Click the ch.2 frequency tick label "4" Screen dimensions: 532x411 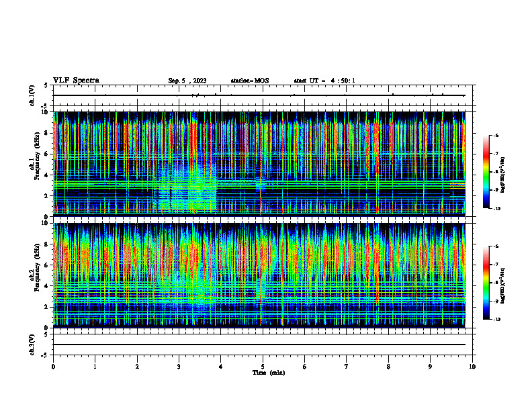(47, 286)
